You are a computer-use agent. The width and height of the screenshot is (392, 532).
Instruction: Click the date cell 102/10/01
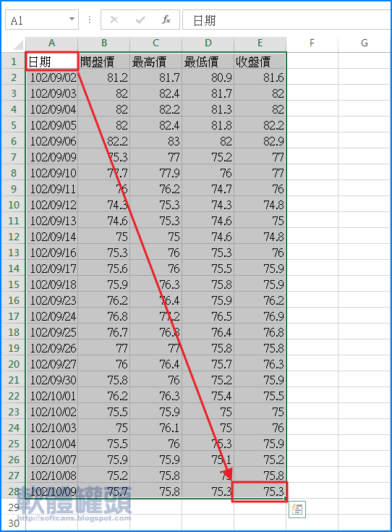click(x=51, y=396)
